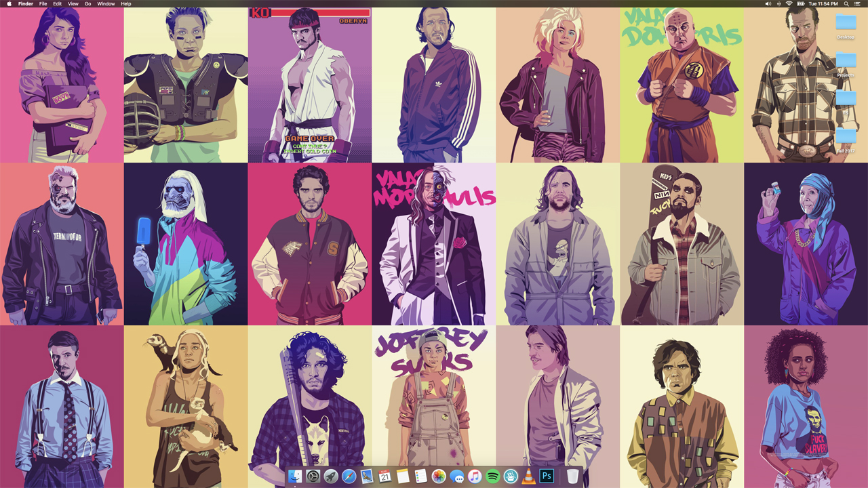Open the Apple menu
The image size is (868, 488).
point(9,4)
